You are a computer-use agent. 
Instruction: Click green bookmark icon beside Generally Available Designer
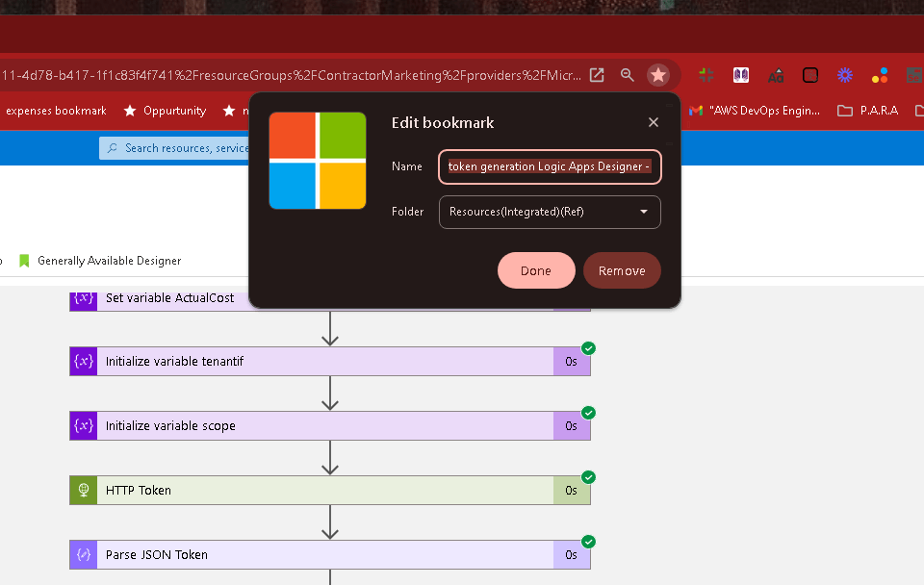[24, 261]
